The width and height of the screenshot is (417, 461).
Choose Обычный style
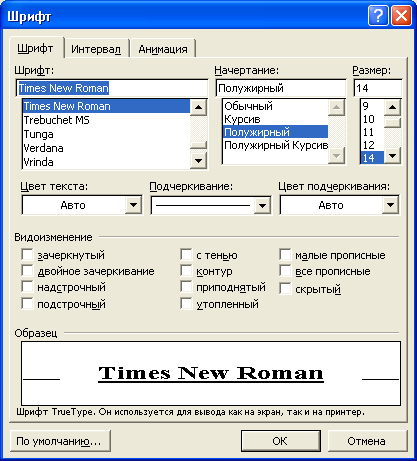point(275,106)
